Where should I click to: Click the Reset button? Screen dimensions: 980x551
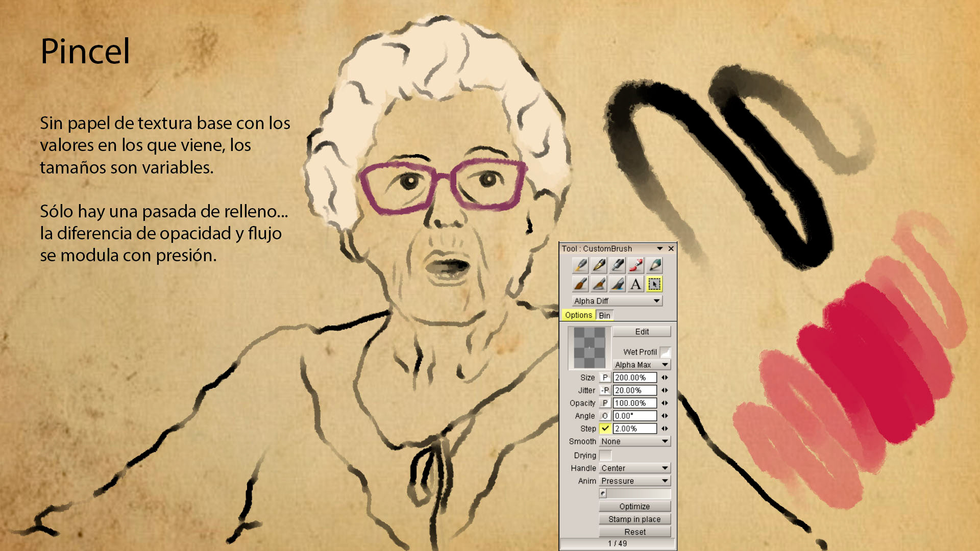634,532
